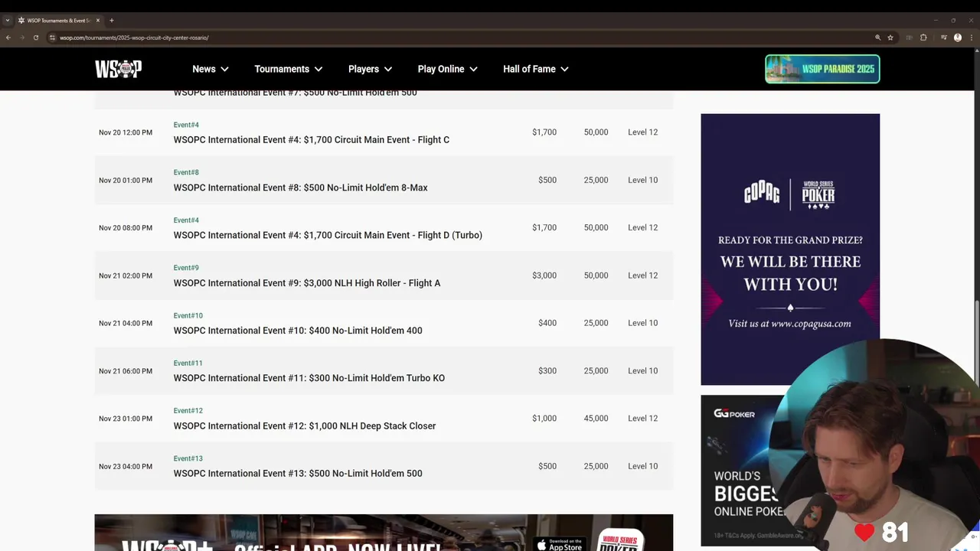Open site information icon in address bar
980x551 pixels.
click(x=52, y=37)
